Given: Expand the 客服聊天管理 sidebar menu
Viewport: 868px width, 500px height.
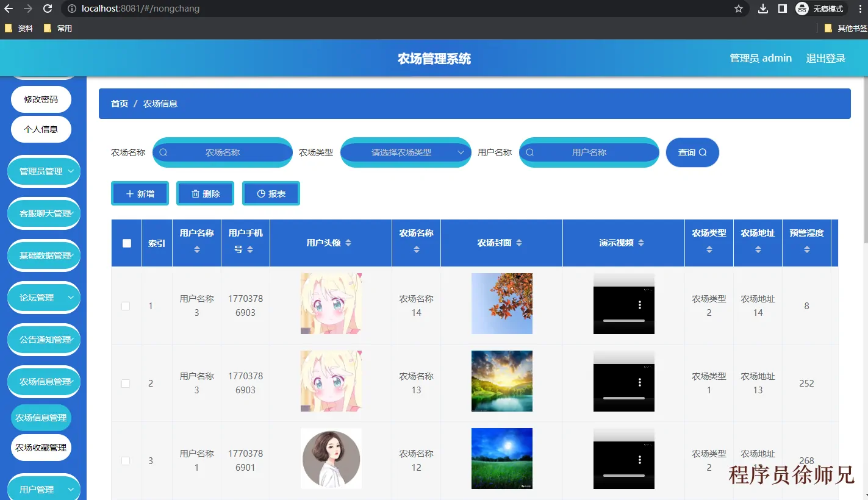Looking at the screenshot, I should 44,213.
